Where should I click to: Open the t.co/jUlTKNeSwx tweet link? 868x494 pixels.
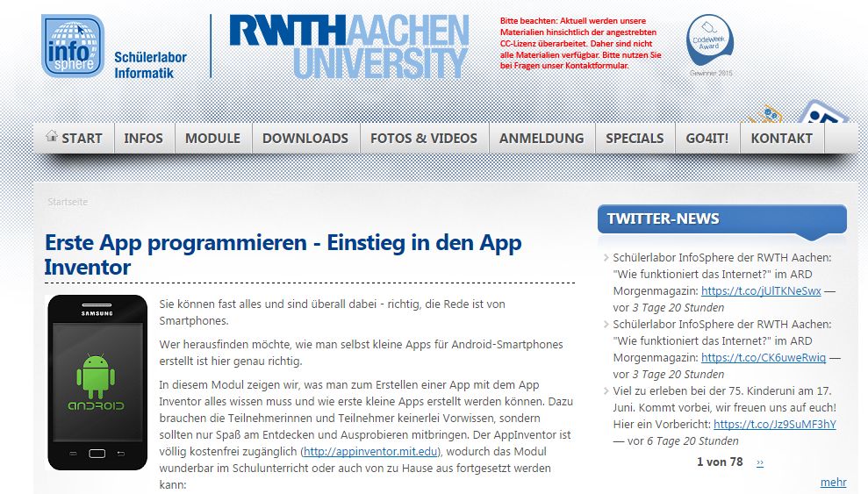(761, 291)
